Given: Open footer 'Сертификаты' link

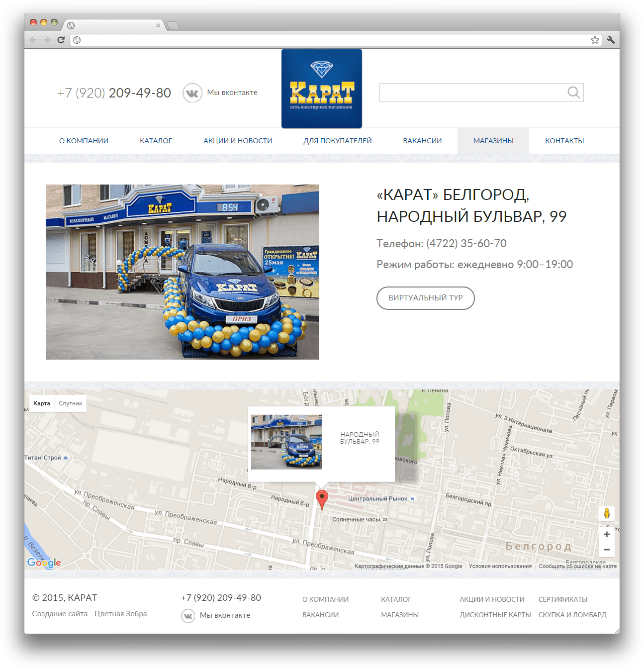Looking at the screenshot, I should [563, 599].
